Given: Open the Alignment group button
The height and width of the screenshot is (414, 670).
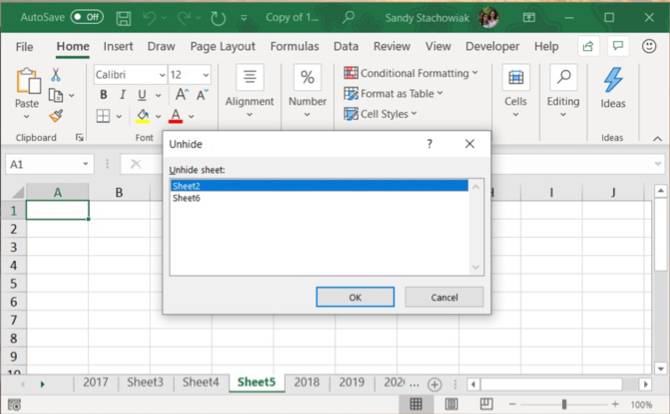Looking at the screenshot, I should point(250,91).
